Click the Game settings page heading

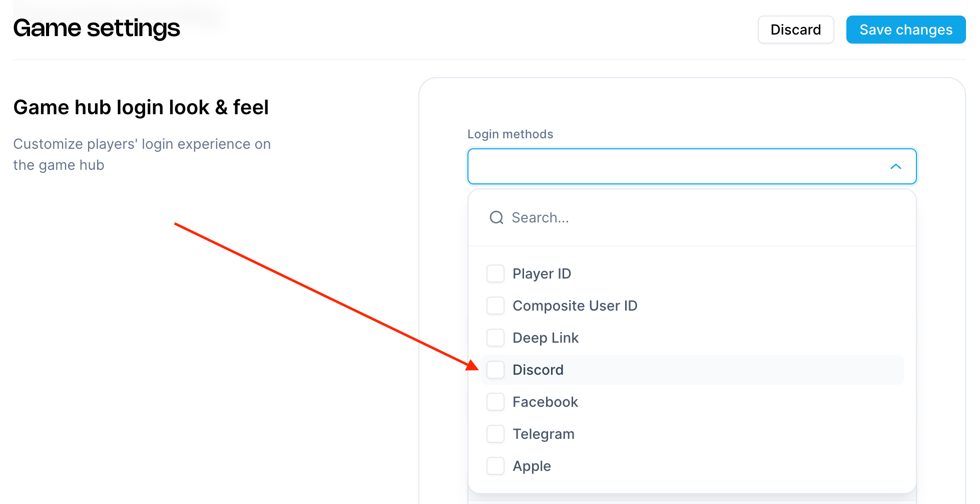[97, 29]
